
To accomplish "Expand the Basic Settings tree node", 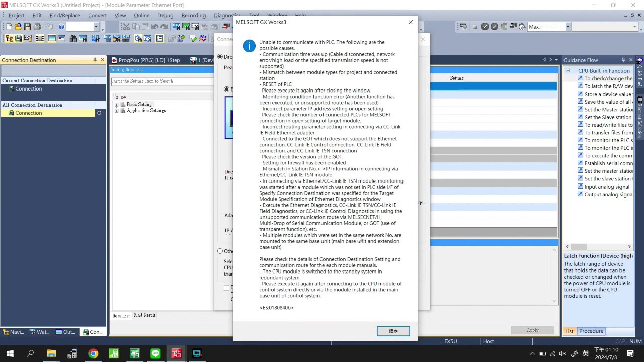I will [116, 105].
